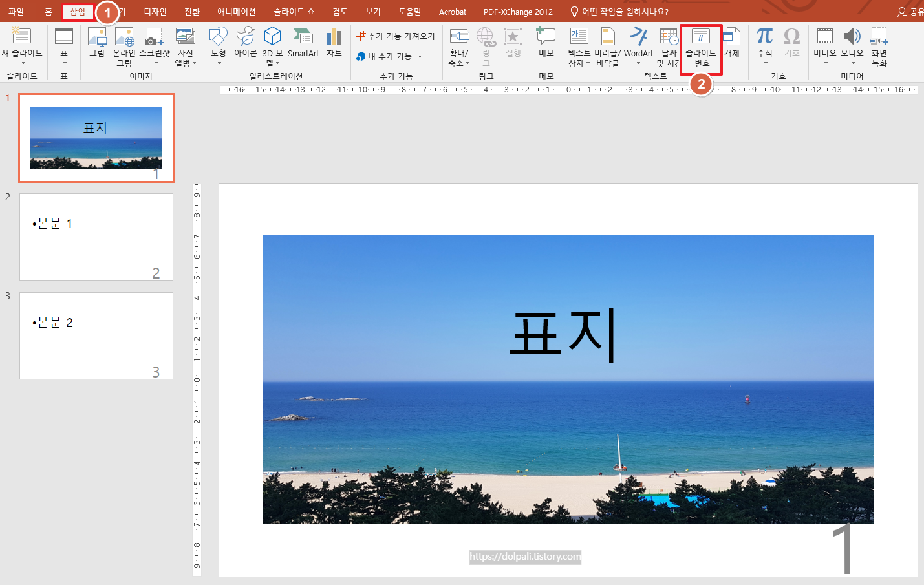924x585 pixels.
Task: Select slide 2 thumbnail 본문 1
Action: click(x=96, y=237)
